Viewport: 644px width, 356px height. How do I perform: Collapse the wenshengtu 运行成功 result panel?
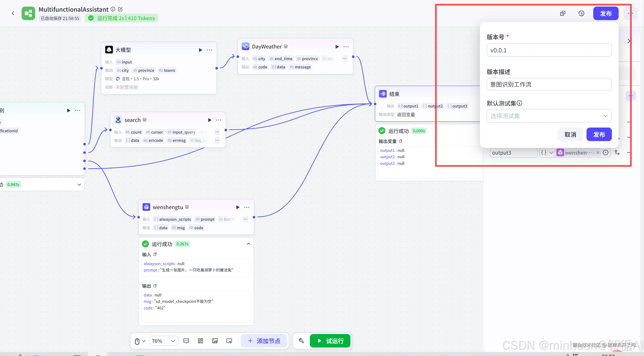[248, 244]
